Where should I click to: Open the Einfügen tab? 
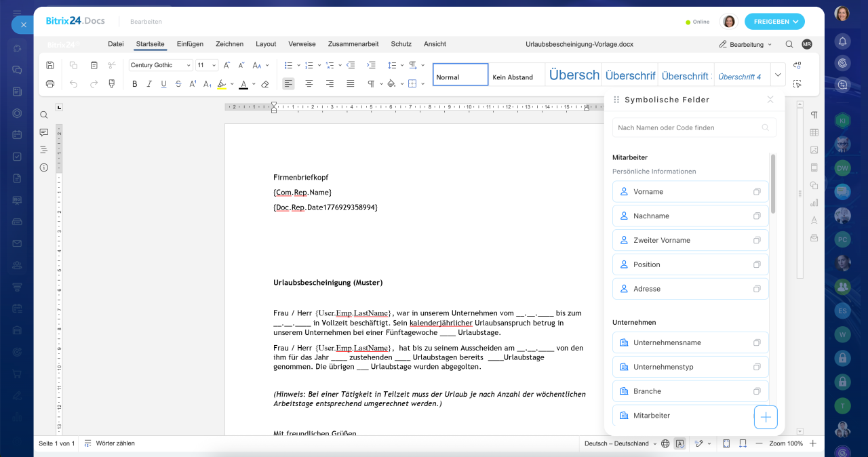[x=190, y=44]
